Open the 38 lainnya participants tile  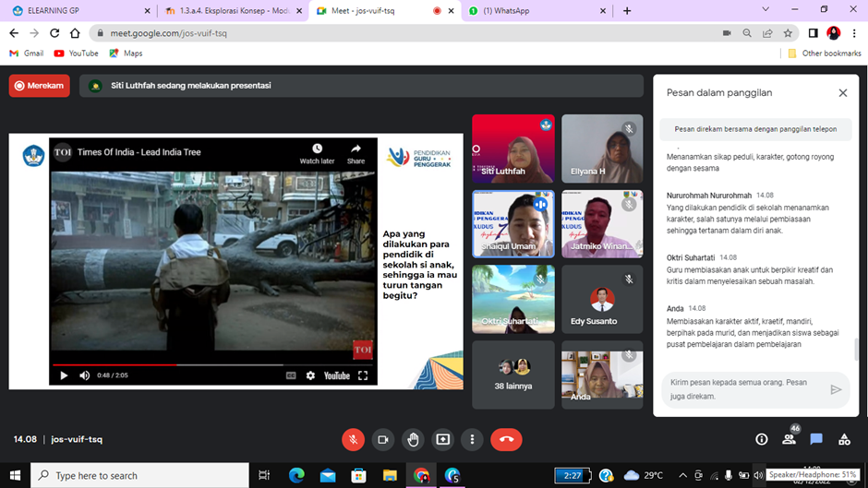(x=513, y=375)
